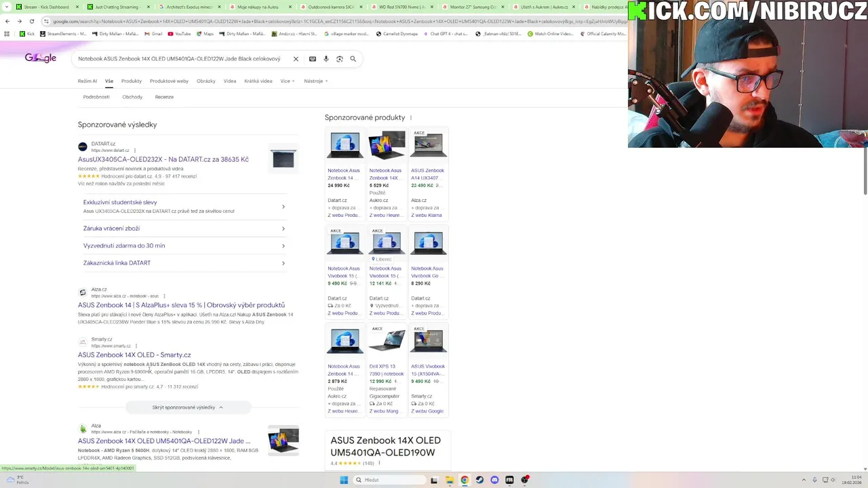Open ASUS Zenbook A14 UX3407 Alza product
The width and height of the screenshot is (868, 488).
(x=429, y=174)
